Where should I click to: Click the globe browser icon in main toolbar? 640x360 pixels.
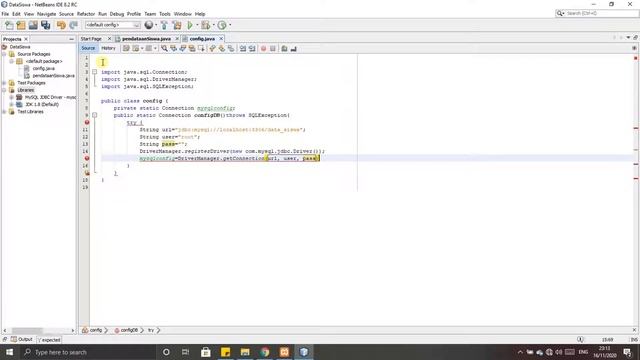[x=149, y=25]
